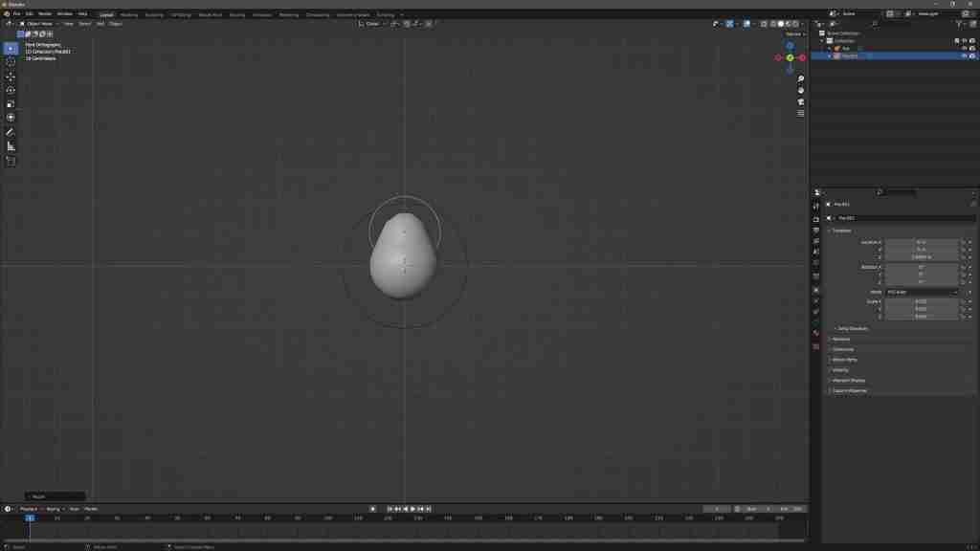Click the pan view hand icon

(x=801, y=91)
